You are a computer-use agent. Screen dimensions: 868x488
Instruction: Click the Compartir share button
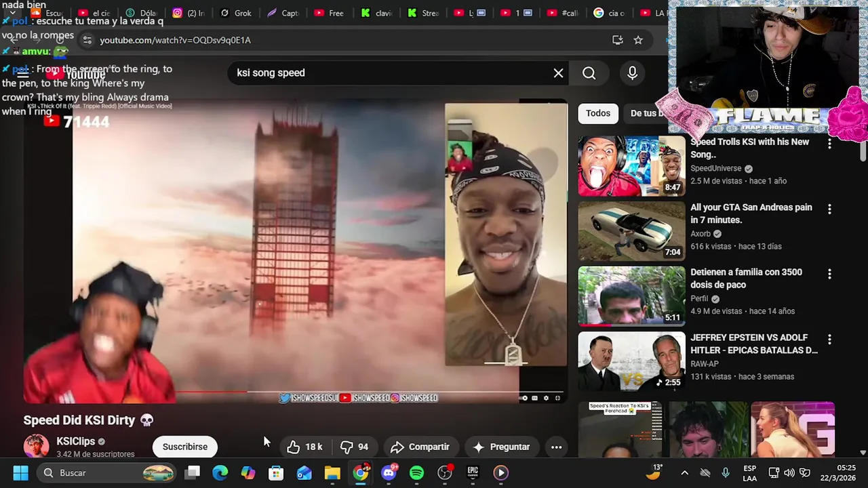pyautogui.click(x=420, y=447)
